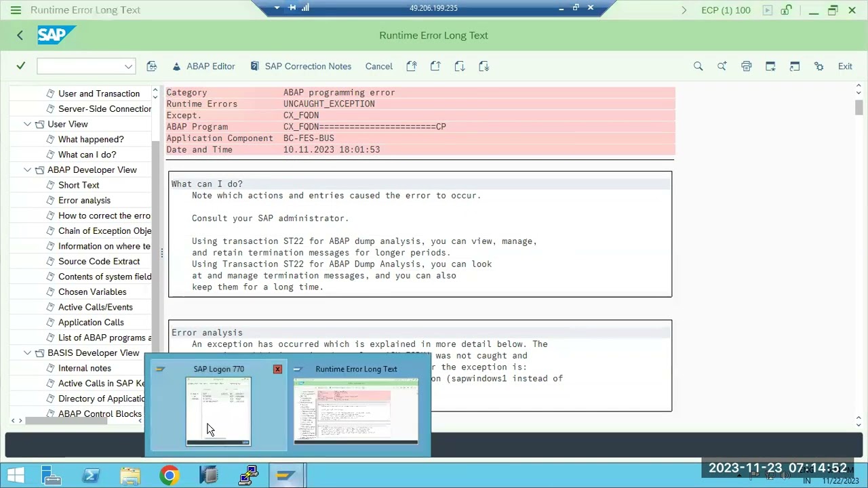The width and height of the screenshot is (868, 488).
Task: Click the green checkmark Enter icon
Action: point(21,66)
